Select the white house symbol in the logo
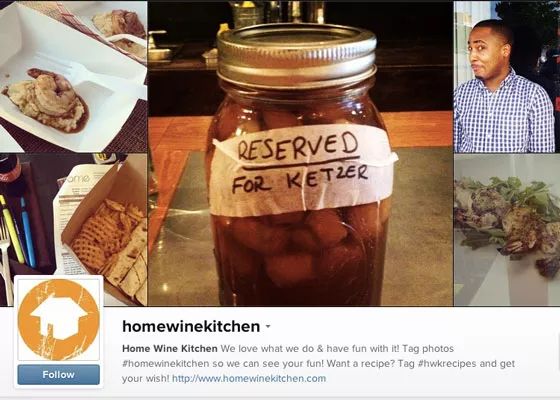Screen dimensions: 560x400 pyautogui.click(x=59, y=316)
